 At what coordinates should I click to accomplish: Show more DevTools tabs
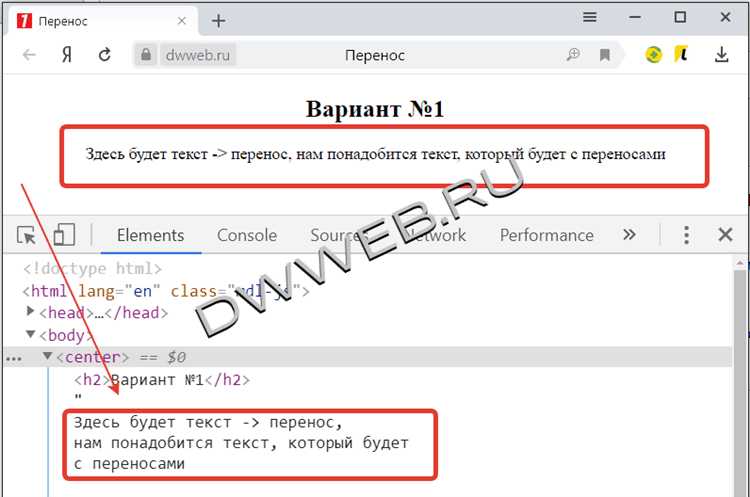[629, 234]
